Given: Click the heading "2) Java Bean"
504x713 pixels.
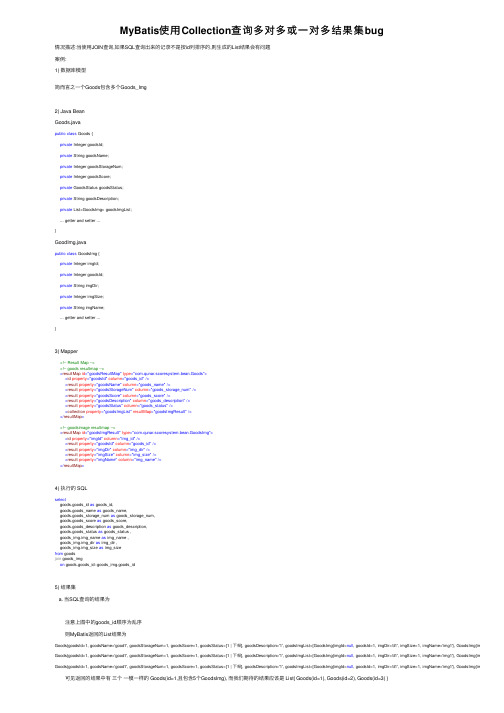Looking at the screenshot, I should tap(70, 111).
